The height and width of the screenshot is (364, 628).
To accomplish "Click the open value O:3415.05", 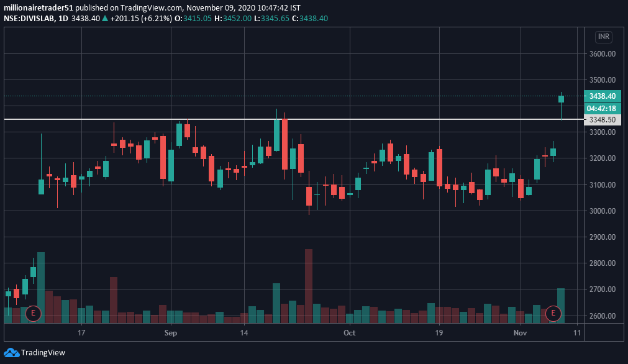I will [x=193, y=19].
